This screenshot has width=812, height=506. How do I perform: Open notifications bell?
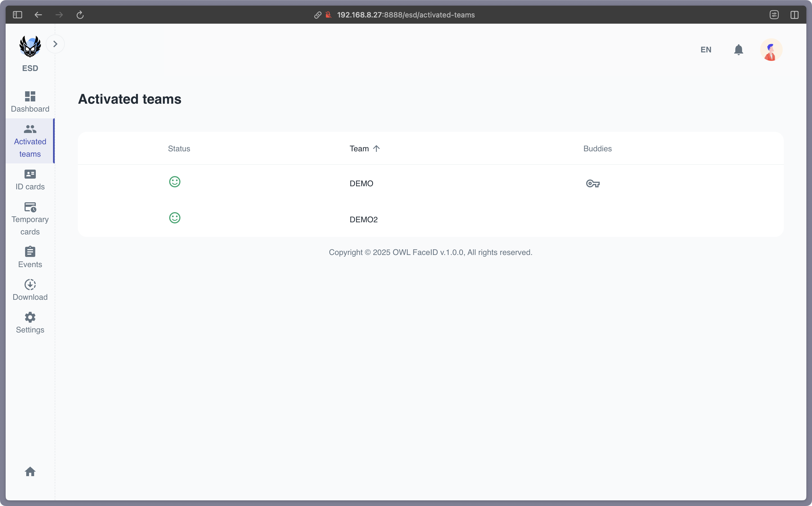coord(738,50)
